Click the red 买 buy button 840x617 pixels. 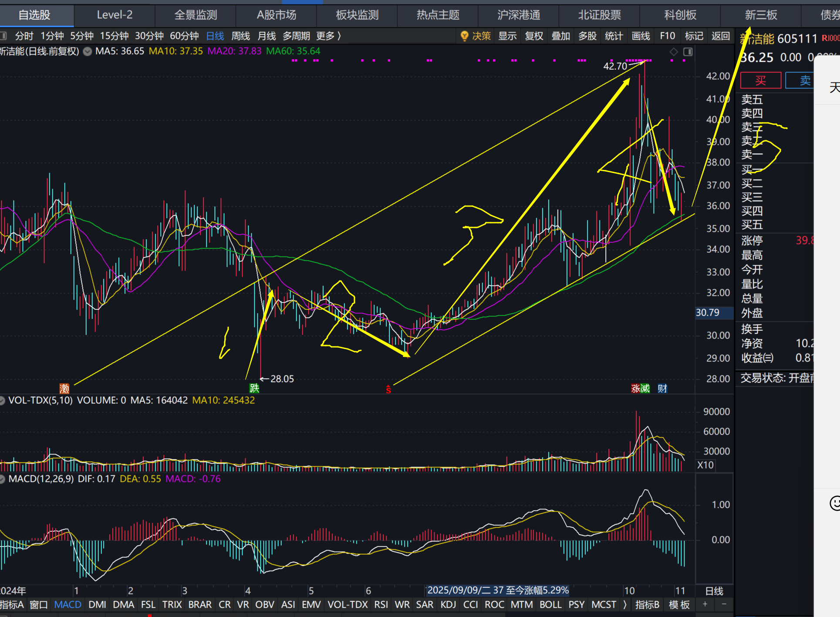[x=760, y=80]
